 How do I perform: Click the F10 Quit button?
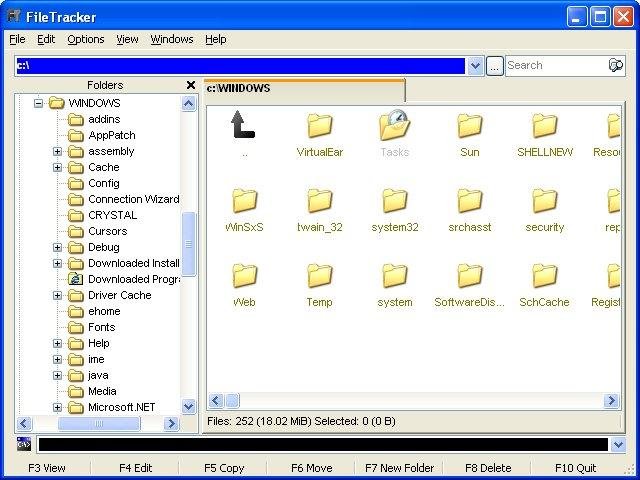click(576, 468)
